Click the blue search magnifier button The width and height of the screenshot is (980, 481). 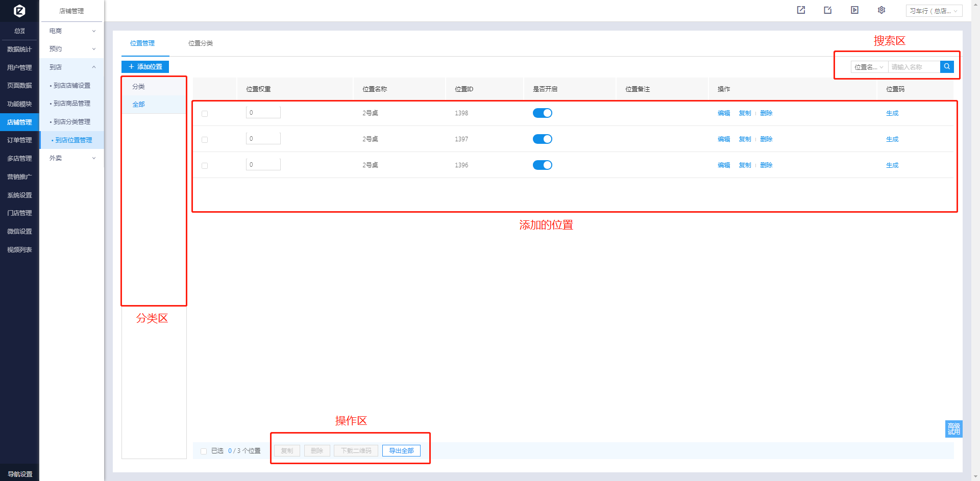947,67
